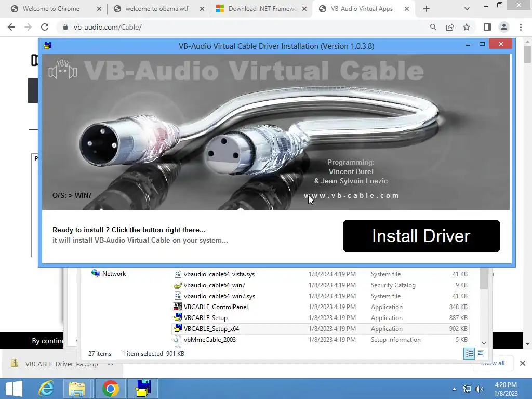Minimize the VB-Audio installer window
The image size is (532, 399).
point(468,45)
